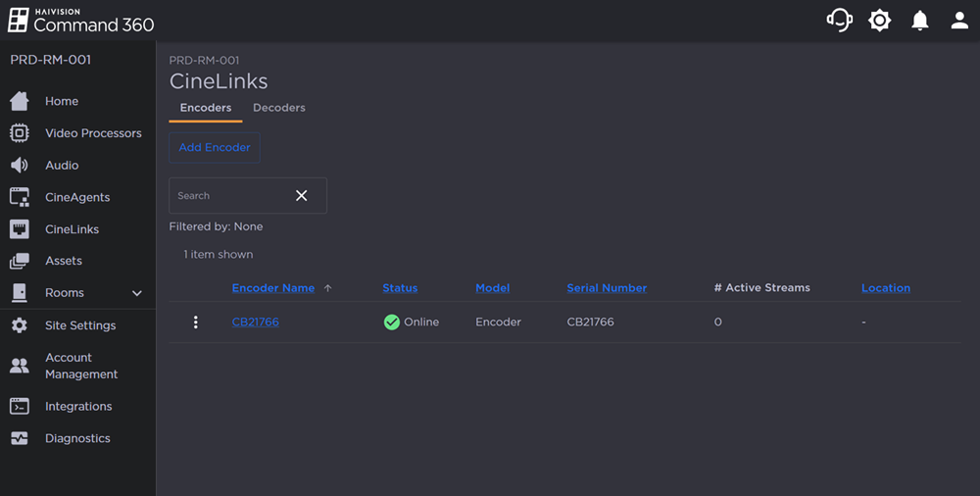The height and width of the screenshot is (496, 980).
Task: Toggle sort arrow beside Encoder Name
Action: point(328,288)
